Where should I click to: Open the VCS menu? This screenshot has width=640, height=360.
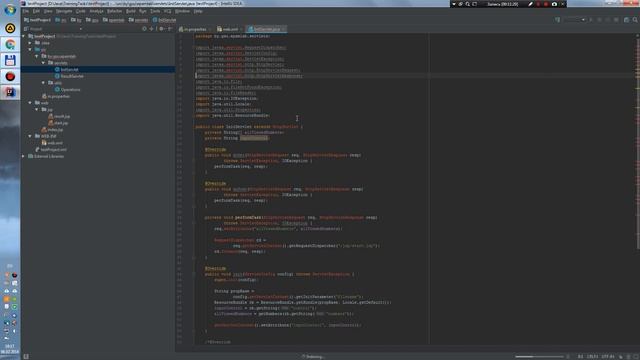tap(167, 11)
